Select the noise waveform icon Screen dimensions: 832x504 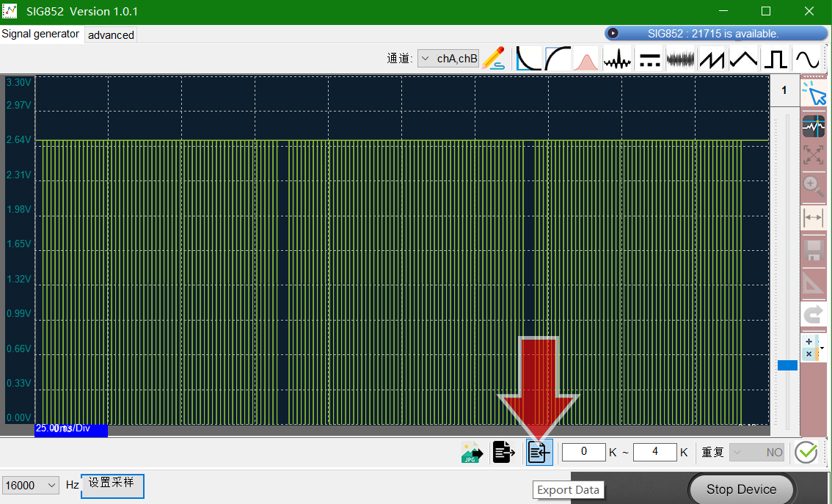pyautogui.click(x=680, y=59)
